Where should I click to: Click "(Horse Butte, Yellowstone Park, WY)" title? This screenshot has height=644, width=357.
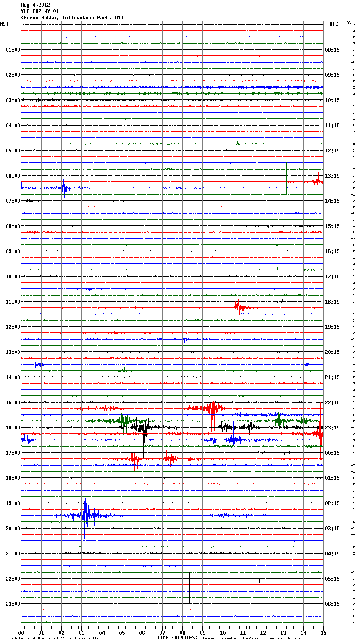click(72, 18)
